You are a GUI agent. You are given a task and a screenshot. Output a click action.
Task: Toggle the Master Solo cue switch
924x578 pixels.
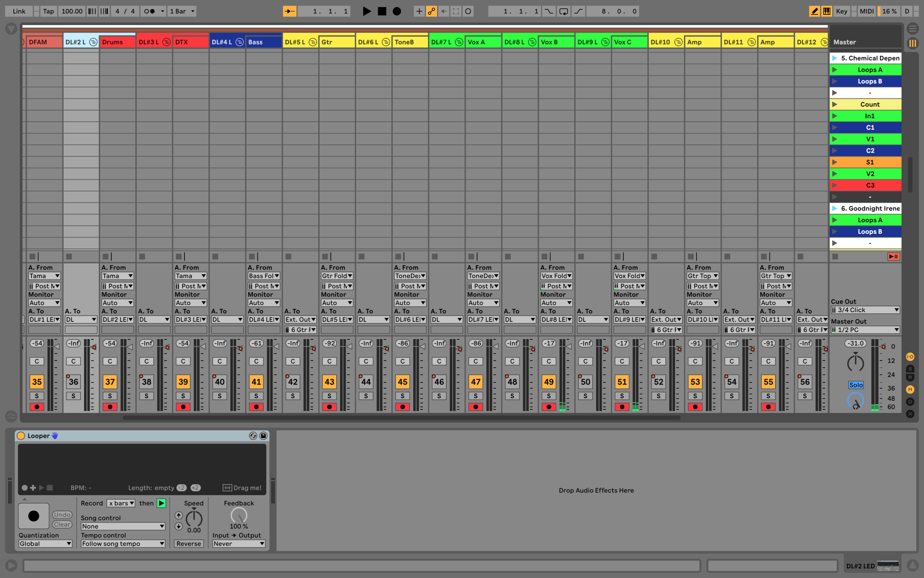(x=856, y=385)
